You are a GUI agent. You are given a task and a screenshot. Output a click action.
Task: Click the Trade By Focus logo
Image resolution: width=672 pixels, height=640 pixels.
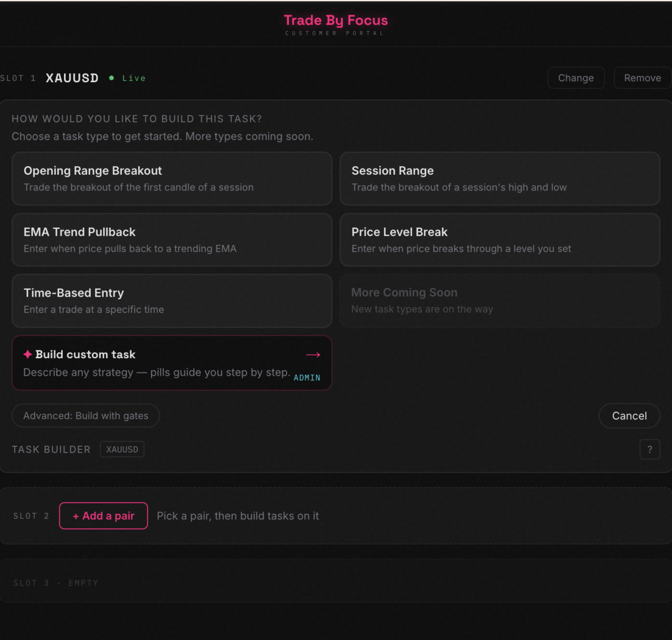click(335, 20)
